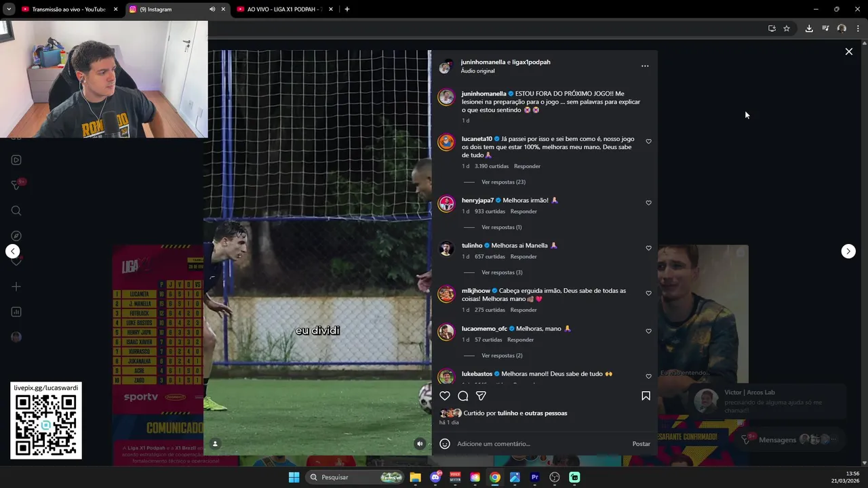Expand Ver respostas (2) under lucaomemo_ofc

pyautogui.click(x=502, y=356)
